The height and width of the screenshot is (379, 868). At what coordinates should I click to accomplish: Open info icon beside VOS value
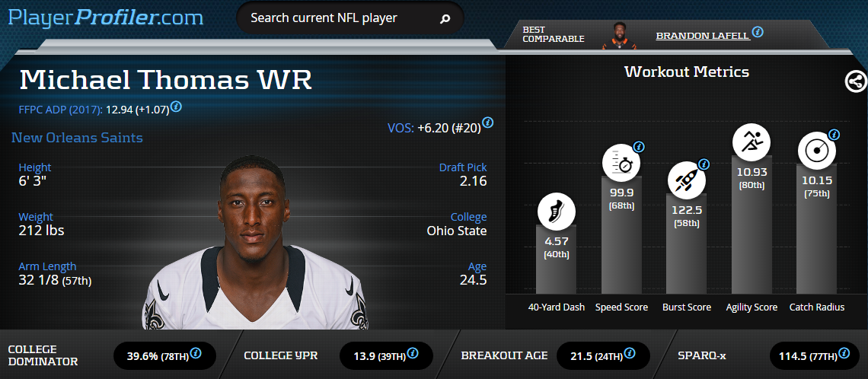coord(488,123)
